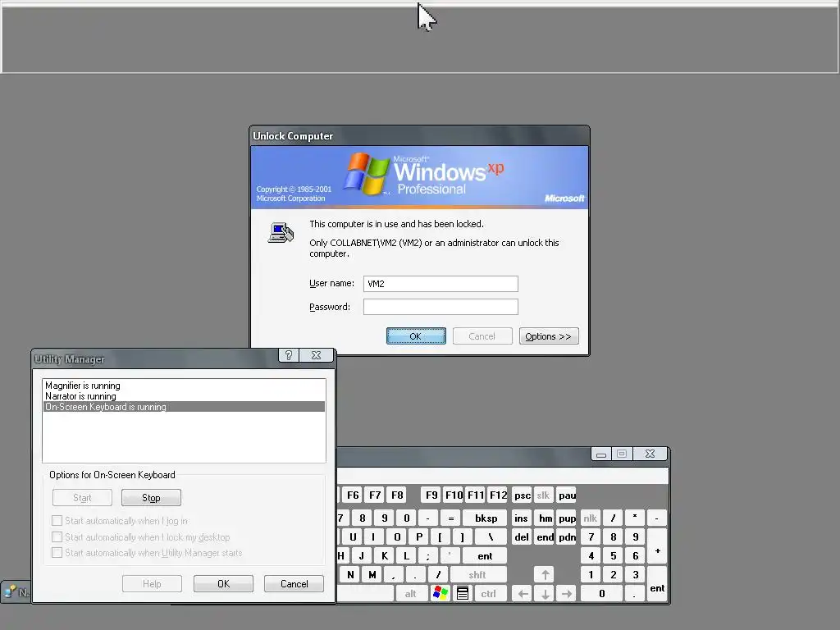The image size is (840, 630).
Task: Click the question mark help icon in Utility Manager
Action: coord(288,355)
